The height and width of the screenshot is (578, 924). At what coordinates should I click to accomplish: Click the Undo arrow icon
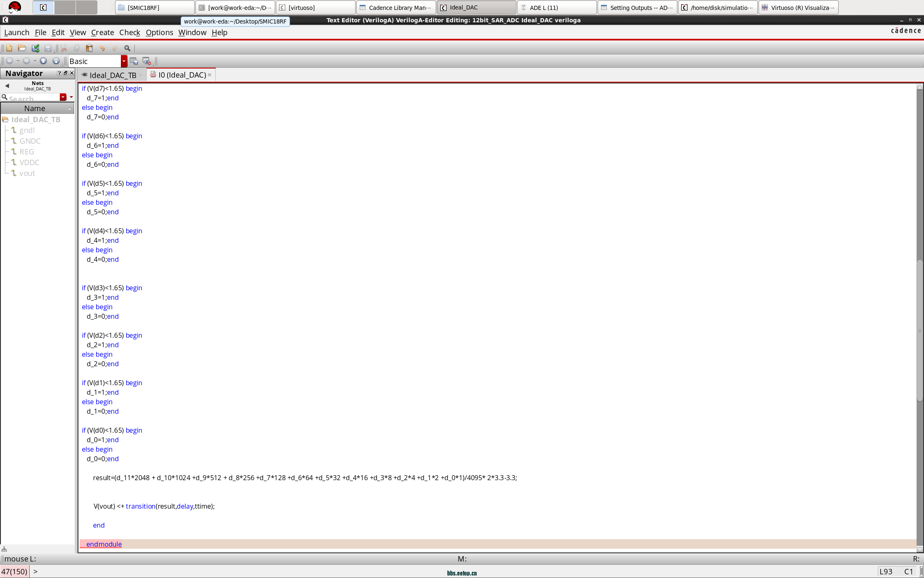[102, 48]
